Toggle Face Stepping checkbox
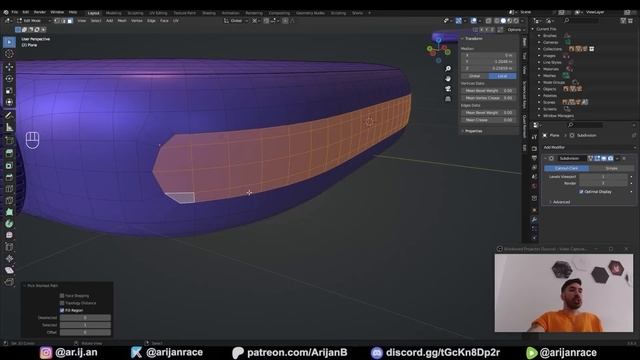 tap(62, 296)
